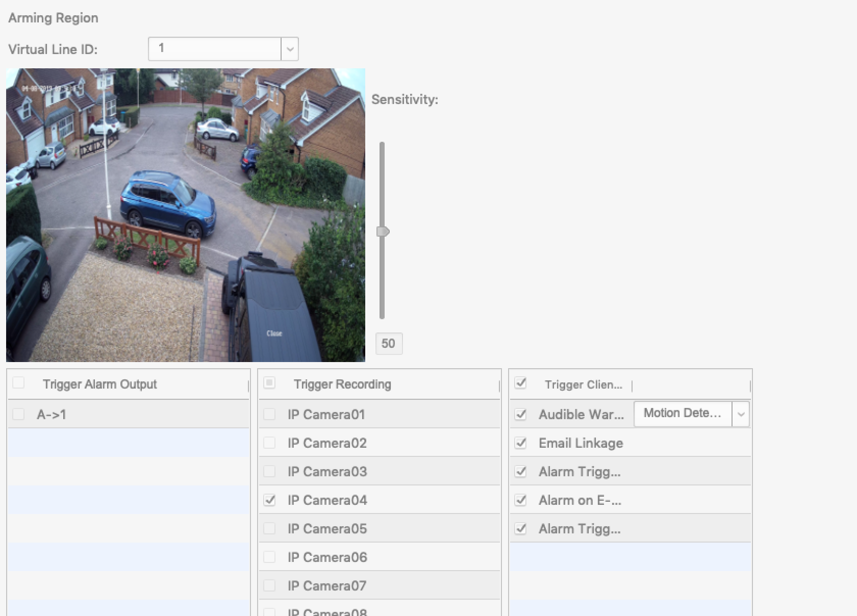Disable the Audible Warning checkbox
This screenshot has height=616, width=857.
[x=520, y=414]
